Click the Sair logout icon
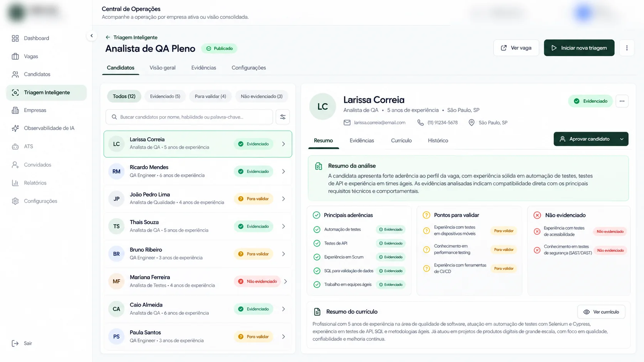 coord(15,343)
